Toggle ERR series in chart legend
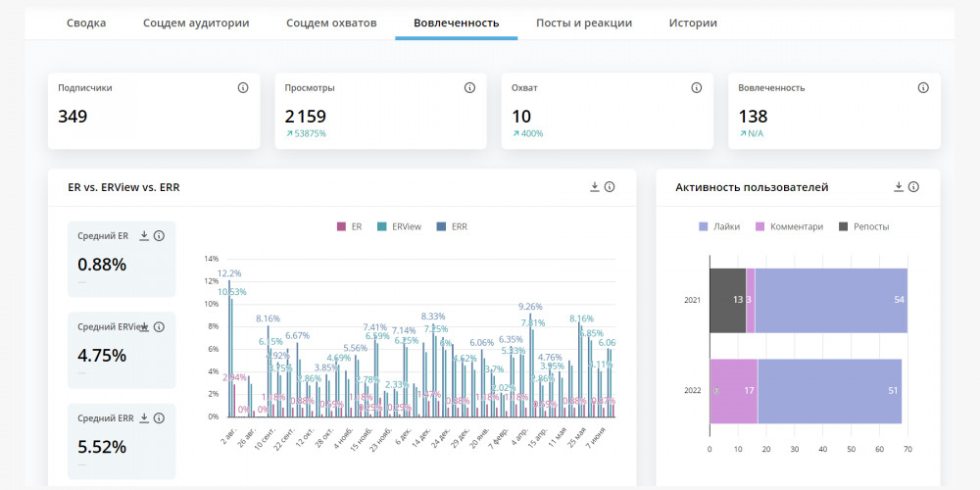This screenshot has height=490, width=980. click(451, 226)
